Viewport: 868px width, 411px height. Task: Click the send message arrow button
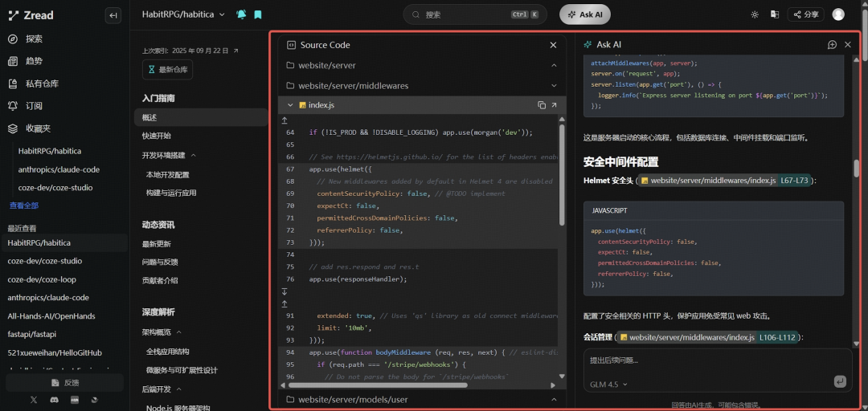pyautogui.click(x=840, y=381)
